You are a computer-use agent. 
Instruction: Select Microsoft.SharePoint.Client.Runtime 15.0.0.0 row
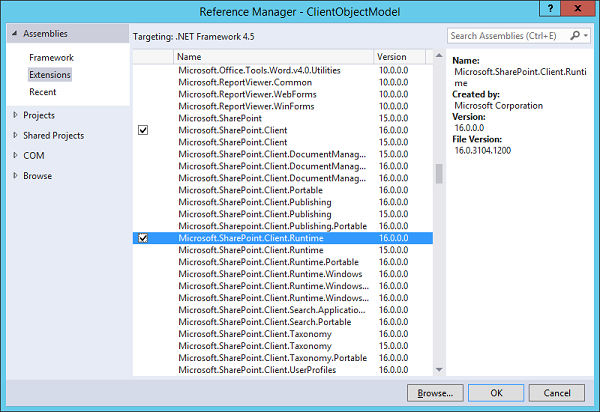point(283,250)
